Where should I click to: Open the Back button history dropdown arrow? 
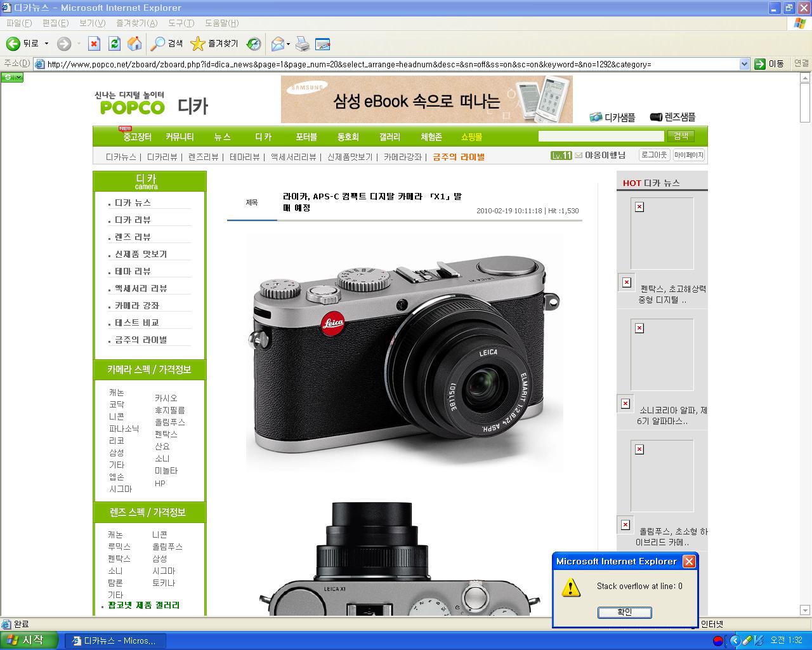click(x=46, y=44)
